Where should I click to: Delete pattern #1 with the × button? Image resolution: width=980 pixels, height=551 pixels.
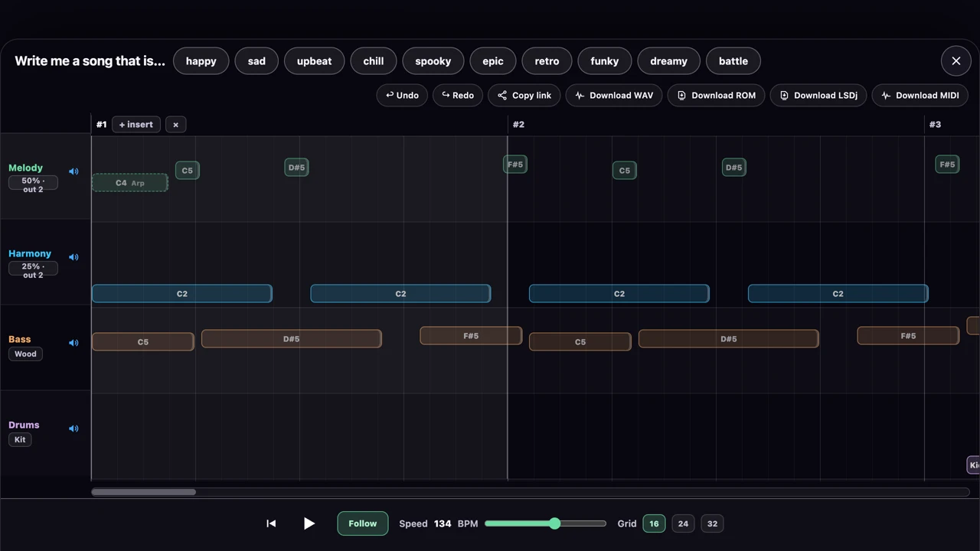pos(175,125)
